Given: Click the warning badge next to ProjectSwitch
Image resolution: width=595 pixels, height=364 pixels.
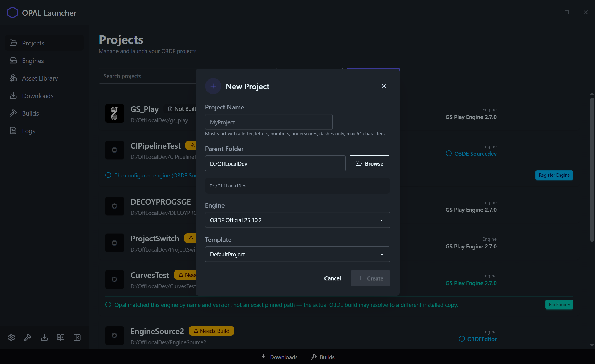Looking at the screenshot, I should coord(190,238).
